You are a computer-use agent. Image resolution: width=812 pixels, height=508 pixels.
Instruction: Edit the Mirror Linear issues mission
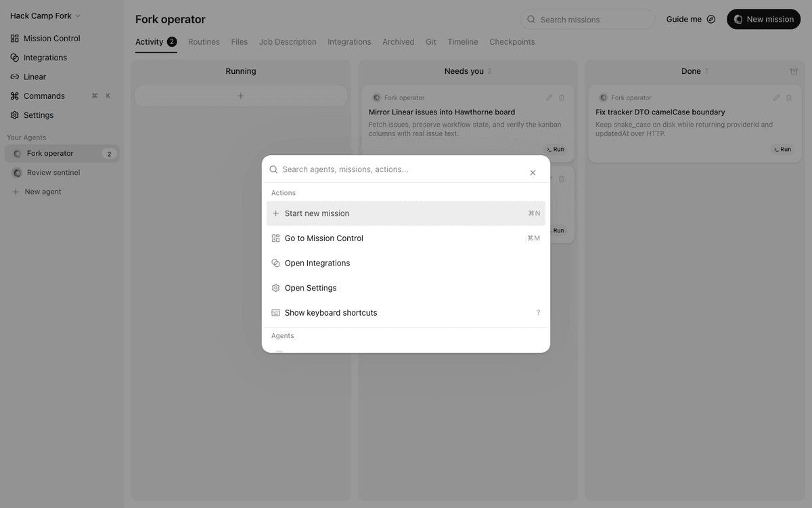coord(549,98)
